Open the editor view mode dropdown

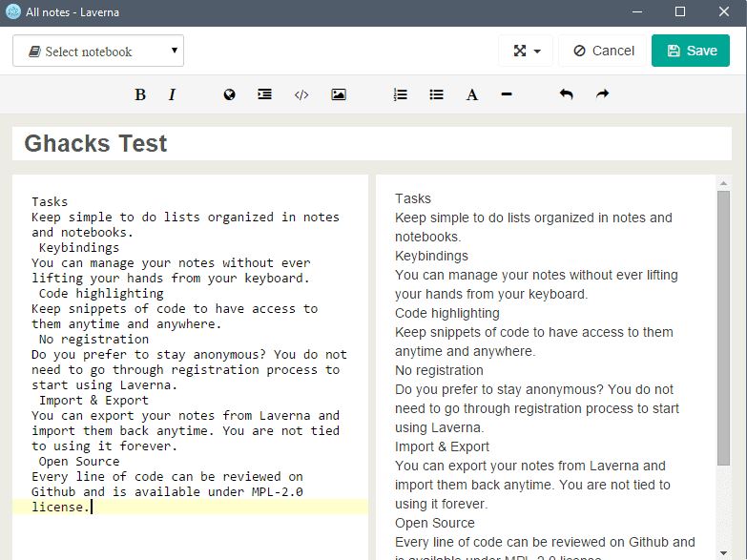(527, 51)
